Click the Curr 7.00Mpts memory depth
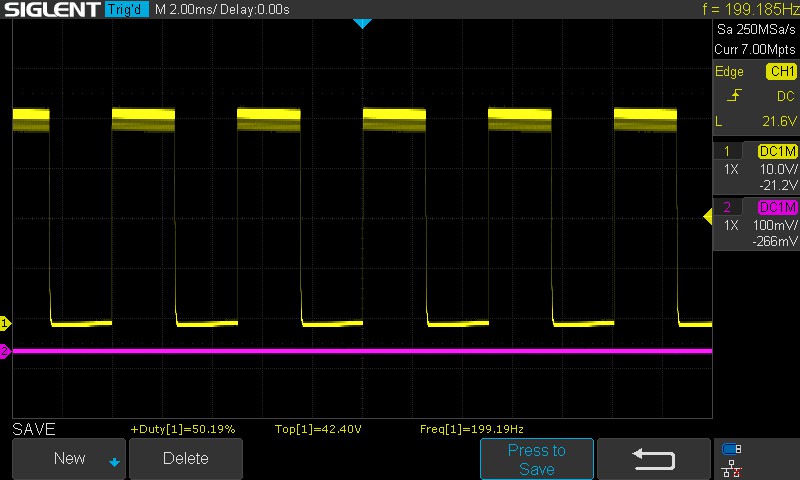This screenshot has width=800, height=480. click(x=755, y=49)
